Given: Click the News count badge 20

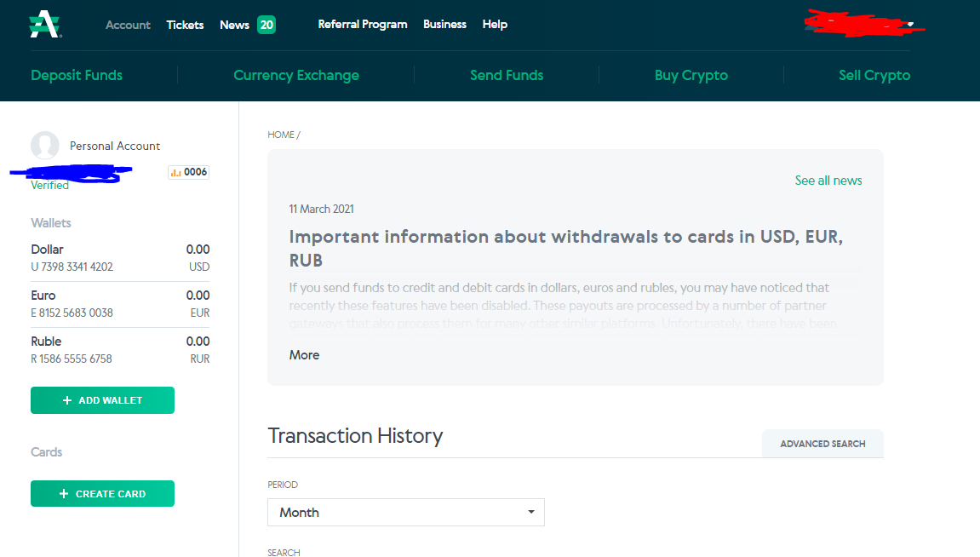Looking at the screenshot, I should pos(266,25).
